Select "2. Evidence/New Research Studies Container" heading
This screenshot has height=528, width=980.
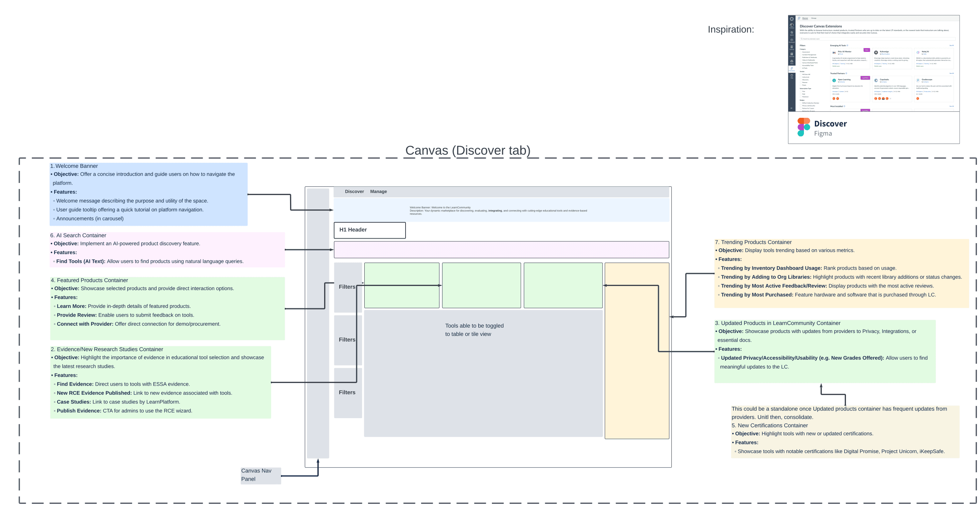coord(107,349)
